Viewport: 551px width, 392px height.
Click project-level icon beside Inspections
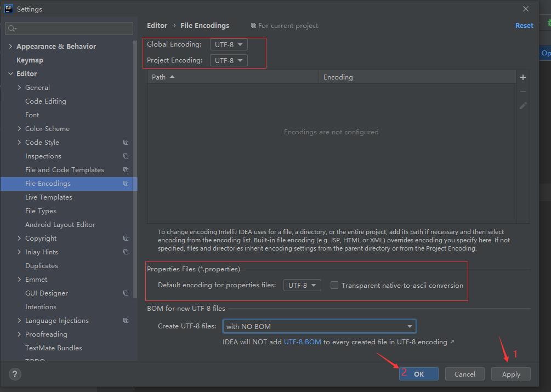126,156
